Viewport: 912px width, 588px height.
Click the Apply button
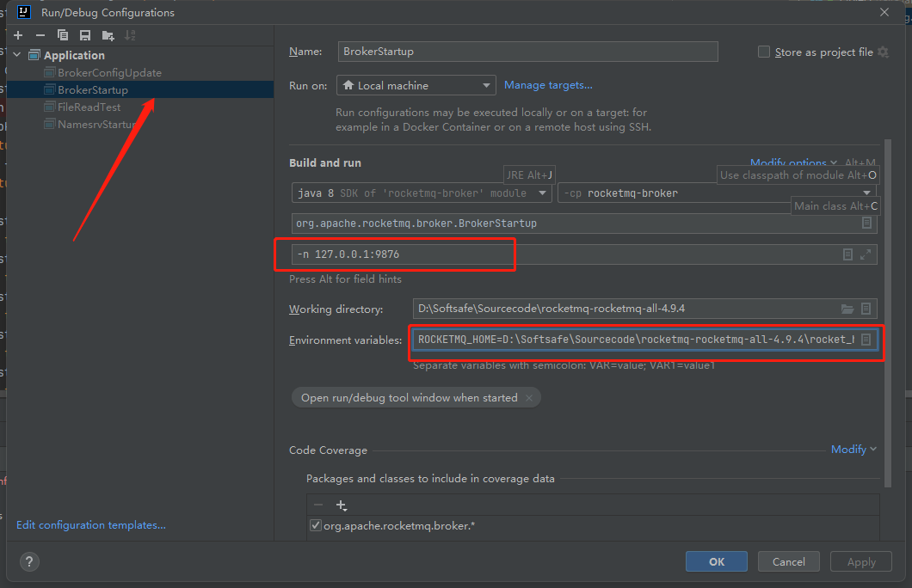pos(861,561)
